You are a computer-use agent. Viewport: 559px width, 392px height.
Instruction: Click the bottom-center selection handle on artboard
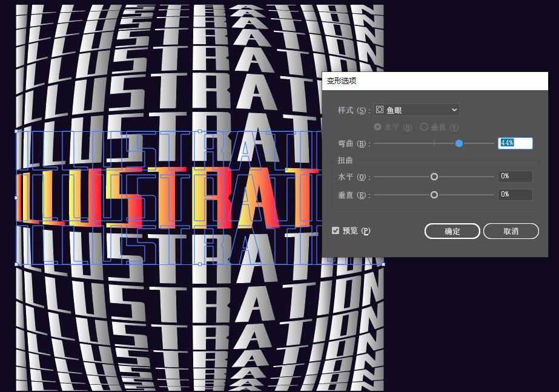pyautogui.click(x=200, y=264)
